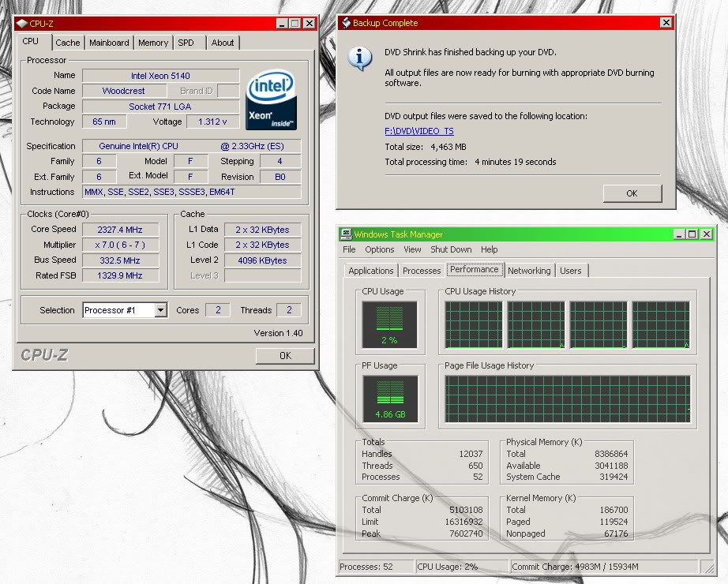
Task: Click OK in the CPU-Z window
Action: point(285,356)
